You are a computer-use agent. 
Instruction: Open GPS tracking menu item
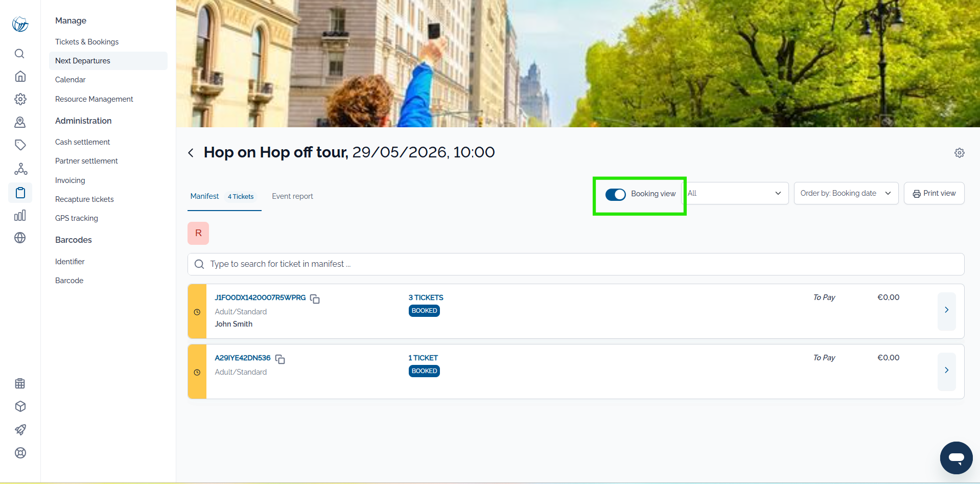tap(77, 218)
